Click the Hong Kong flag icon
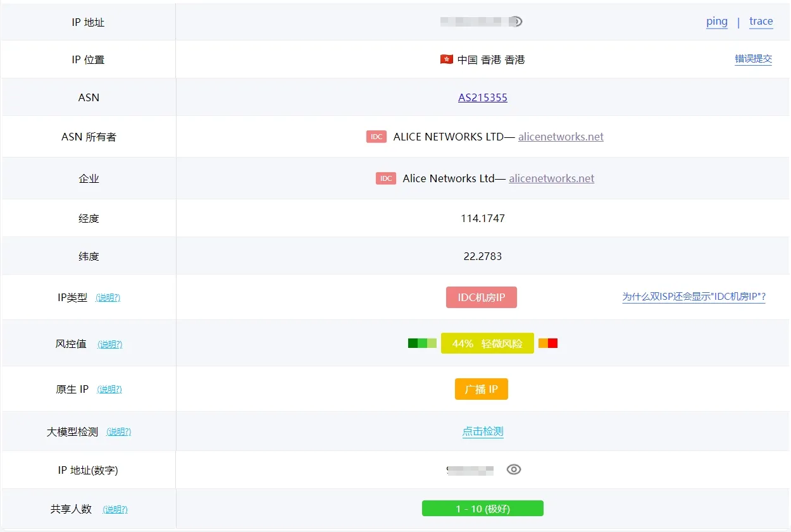The image size is (791, 532). tap(446, 59)
